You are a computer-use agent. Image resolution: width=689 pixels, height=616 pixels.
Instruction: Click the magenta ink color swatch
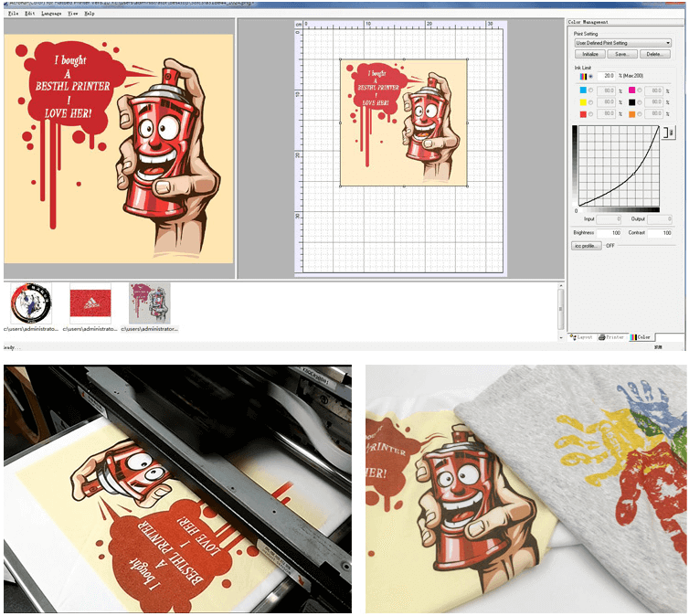point(631,90)
